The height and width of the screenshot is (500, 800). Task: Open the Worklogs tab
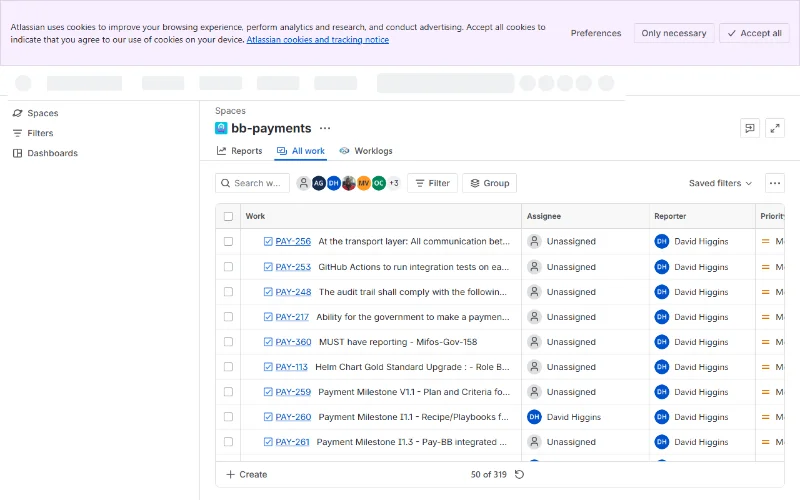[x=366, y=151]
